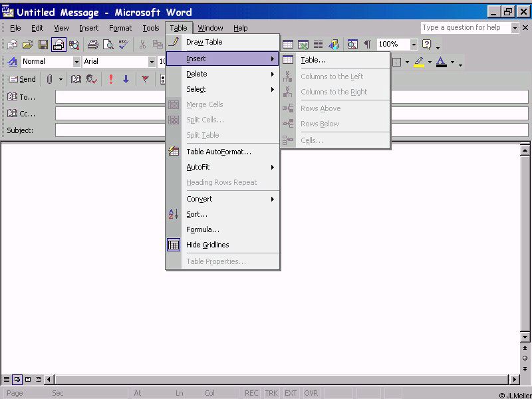Select Draw Table menu item
This screenshot has width=532, height=399.
(223, 42)
